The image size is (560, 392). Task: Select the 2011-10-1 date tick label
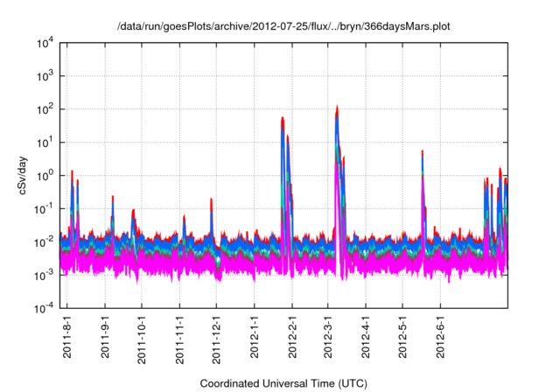pyautogui.click(x=142, y=339)
